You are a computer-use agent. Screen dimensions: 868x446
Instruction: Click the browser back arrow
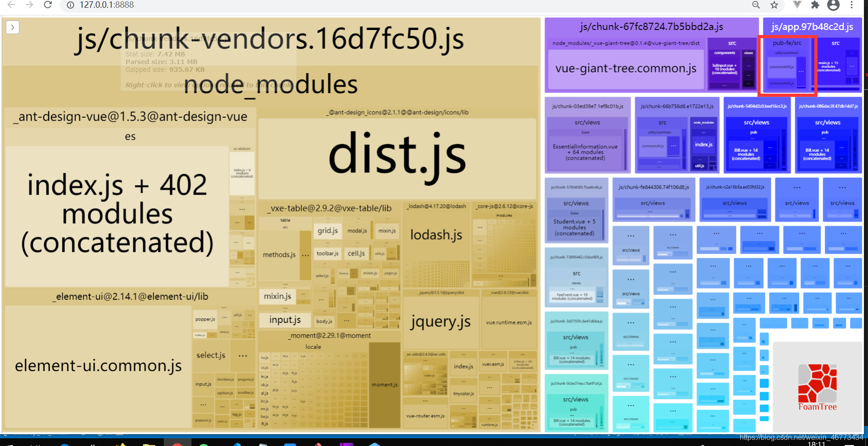(11, 5)
